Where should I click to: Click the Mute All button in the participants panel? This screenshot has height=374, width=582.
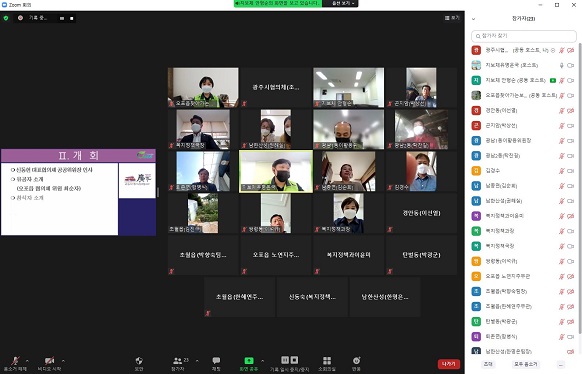click(x=525, y=364)
